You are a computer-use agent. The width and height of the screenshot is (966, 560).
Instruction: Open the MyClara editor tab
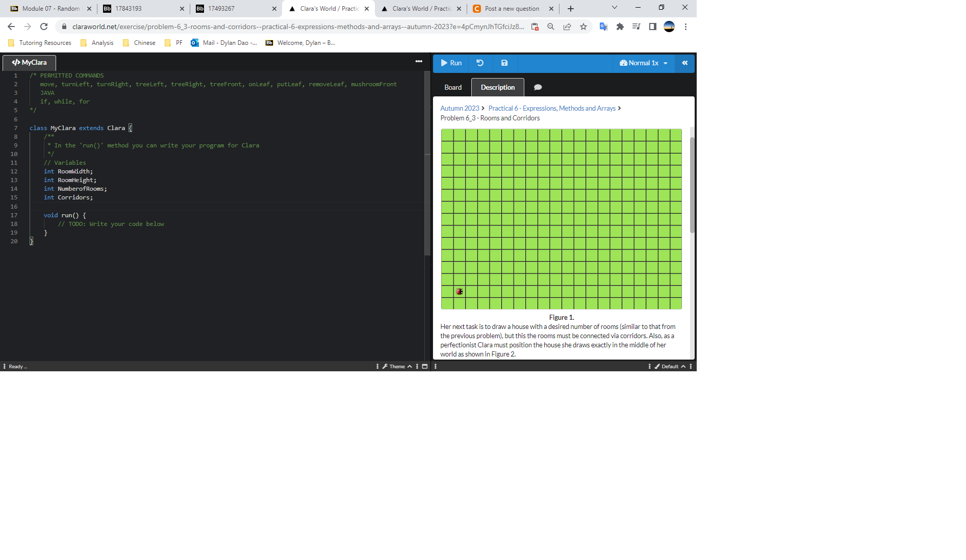click(x=30, y=63)
